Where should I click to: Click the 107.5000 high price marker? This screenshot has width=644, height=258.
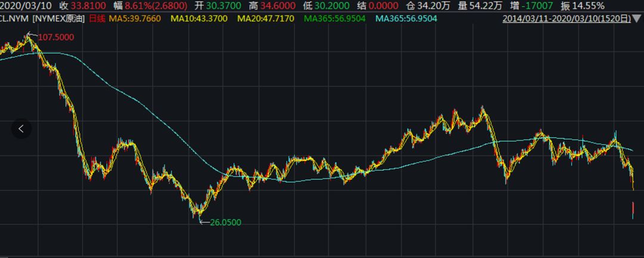coord(56,38)
